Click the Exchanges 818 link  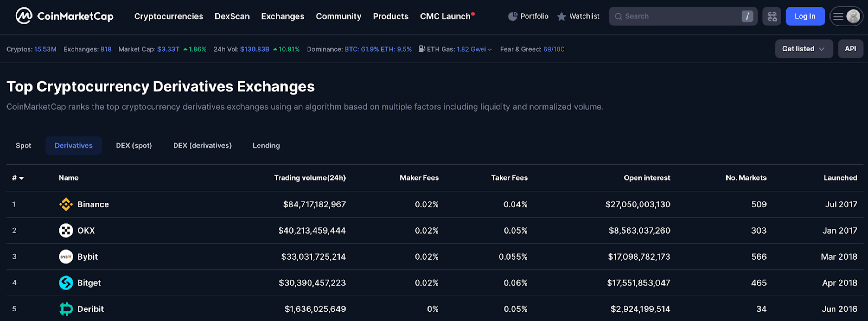pos(106,49)
